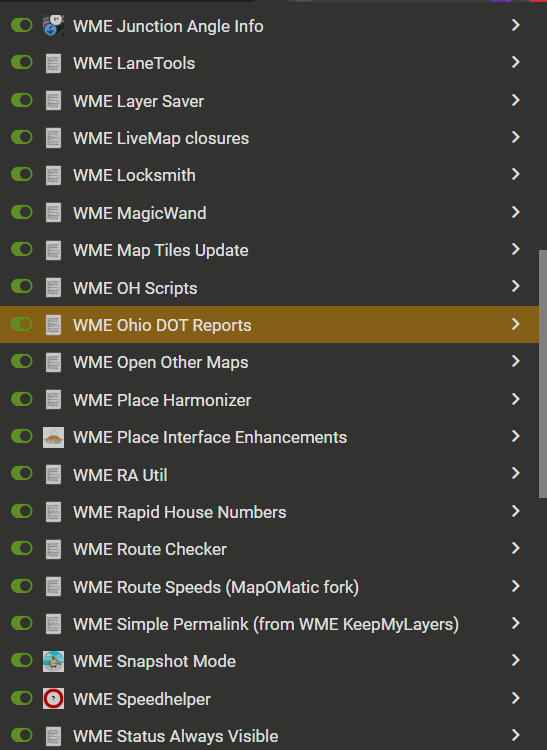The height and width of the screenshot is (750, 547).
Task: Click the WME Ohio DOT Reports script icon
Action: click(x=53, y=325)
